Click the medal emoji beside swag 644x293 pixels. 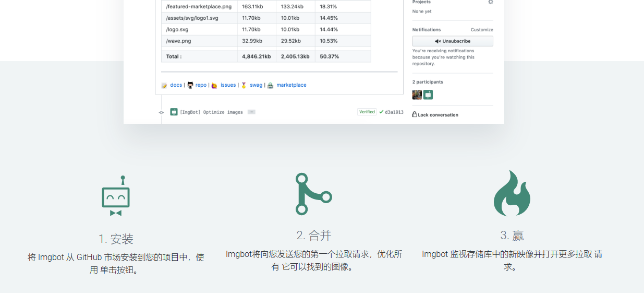tap(244, 85)
